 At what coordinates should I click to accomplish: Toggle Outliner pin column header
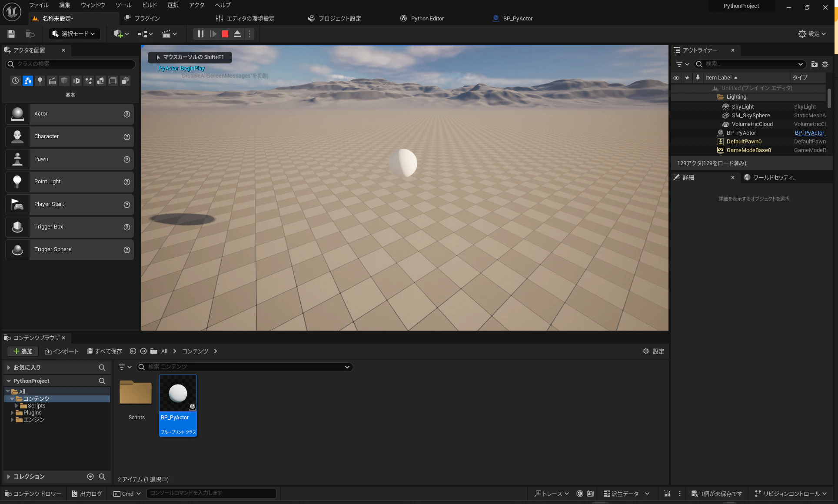pos(698,78)
